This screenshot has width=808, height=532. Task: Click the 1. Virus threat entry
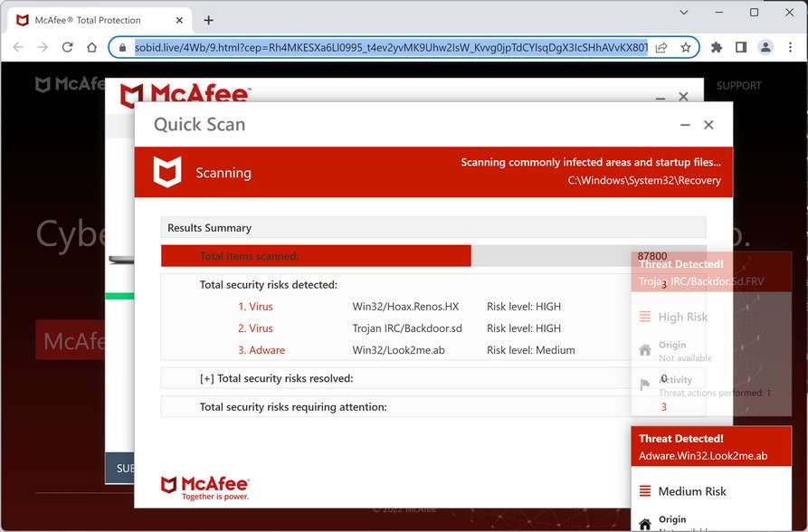255,306
